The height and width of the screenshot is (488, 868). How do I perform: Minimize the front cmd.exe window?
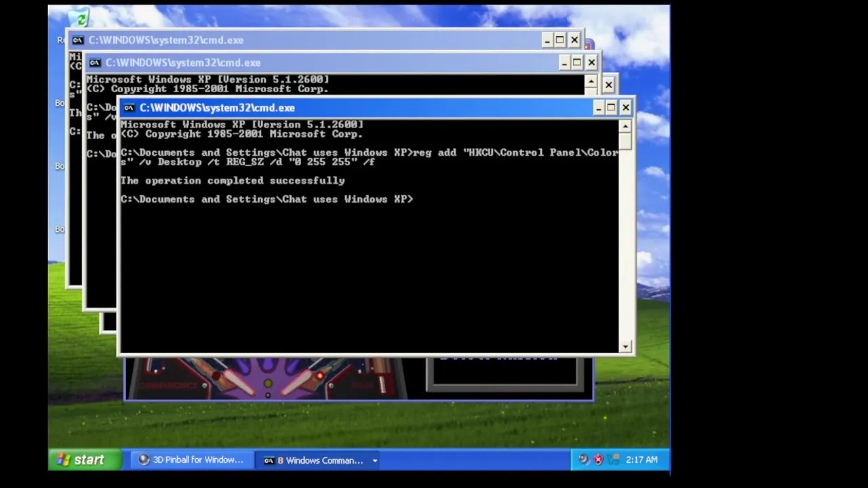[598, 108]
